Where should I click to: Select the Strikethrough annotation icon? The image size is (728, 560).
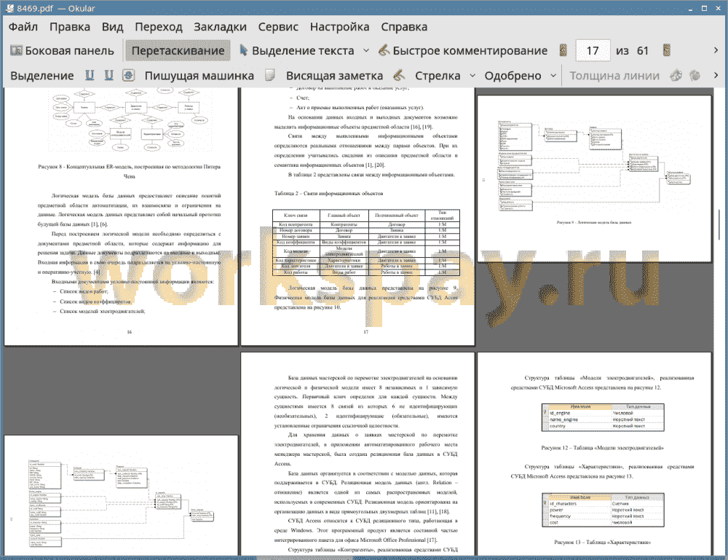click(129, 75)
